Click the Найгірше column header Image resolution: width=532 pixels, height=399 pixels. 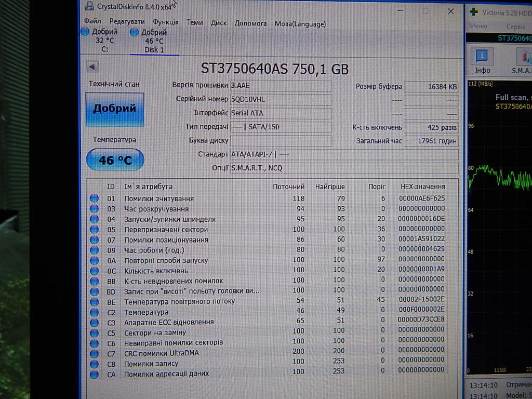point(330,187)
